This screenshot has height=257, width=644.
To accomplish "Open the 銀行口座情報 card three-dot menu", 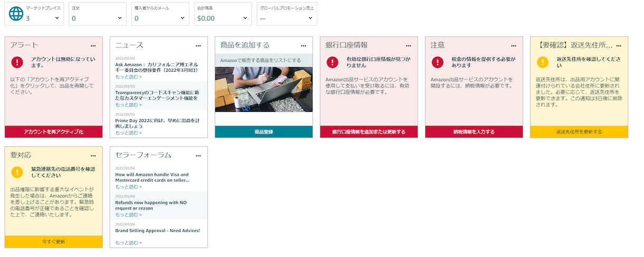I will pos(409,46).
